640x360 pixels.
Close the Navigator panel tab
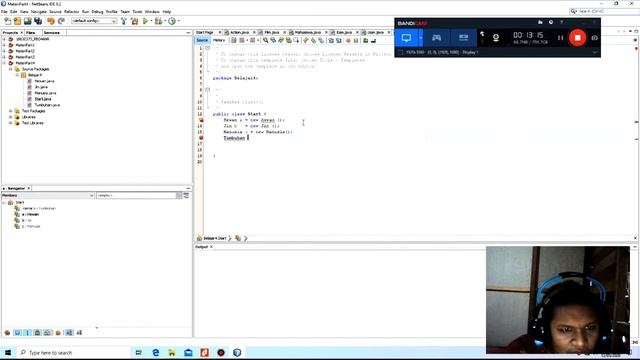pyautogui.click(x=29, y=189)
